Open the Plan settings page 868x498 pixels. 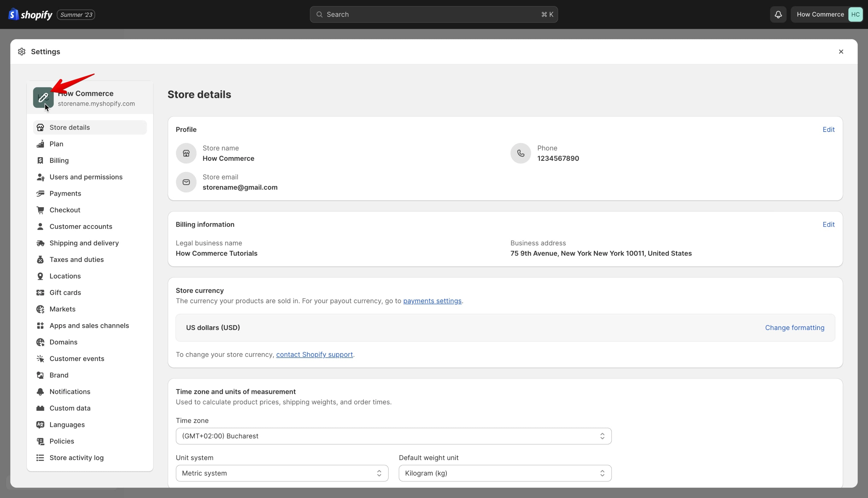[x=90, y=144]
